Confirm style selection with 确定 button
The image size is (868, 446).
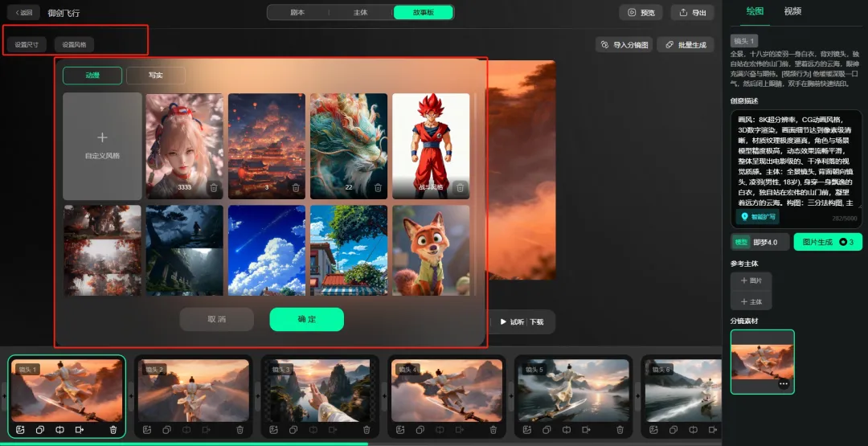coord(306,319)
